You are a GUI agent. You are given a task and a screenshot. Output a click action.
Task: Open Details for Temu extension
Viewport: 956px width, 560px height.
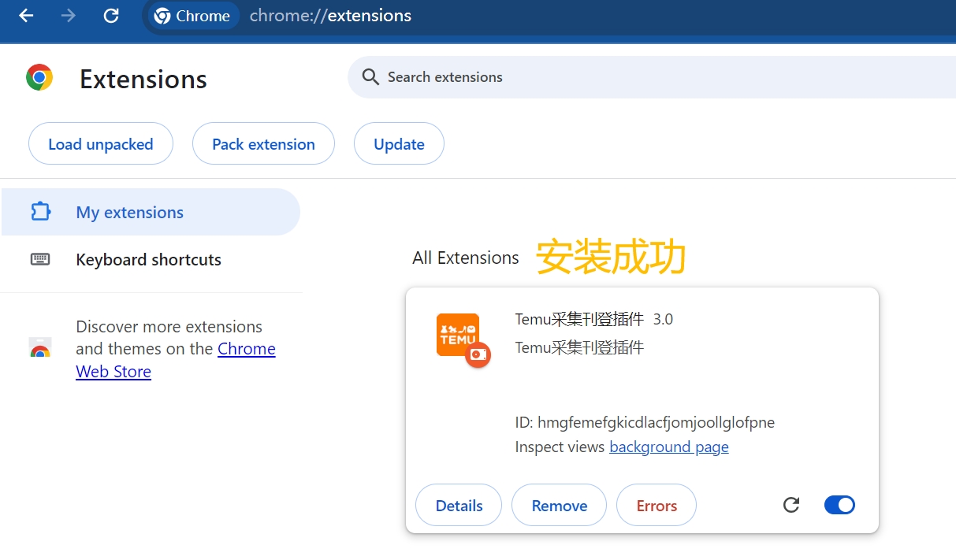tap(459, 506)
